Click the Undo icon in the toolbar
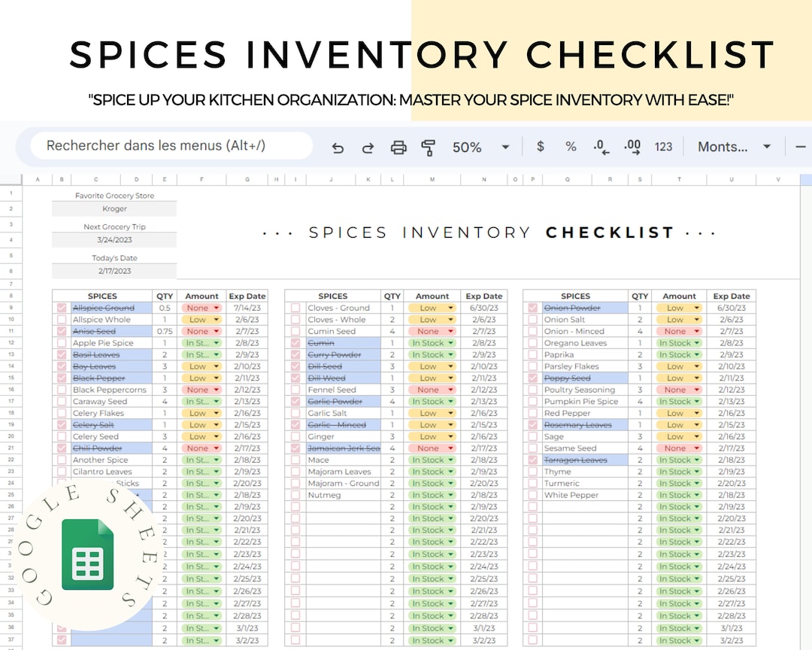Screen dimensions: 812x650 coord(338,147)
